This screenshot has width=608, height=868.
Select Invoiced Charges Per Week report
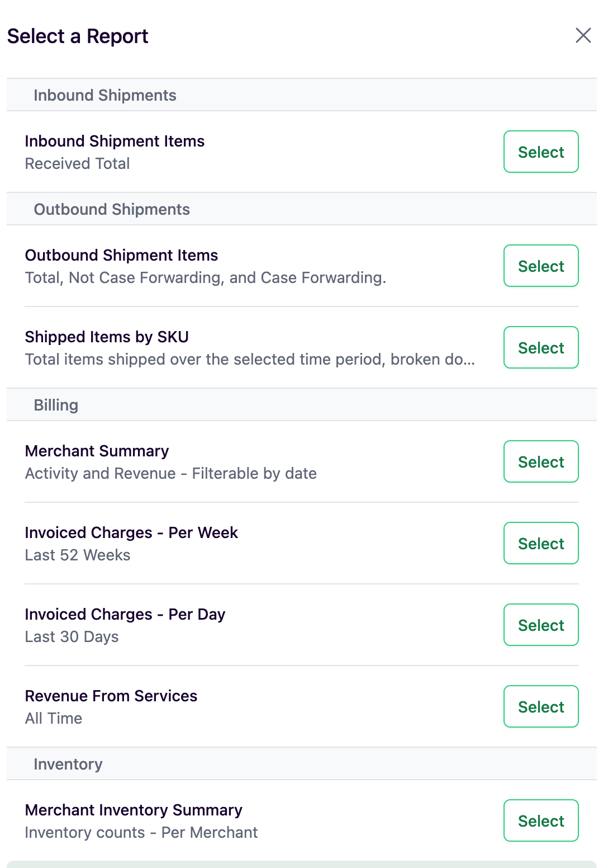tap(540, 543)
